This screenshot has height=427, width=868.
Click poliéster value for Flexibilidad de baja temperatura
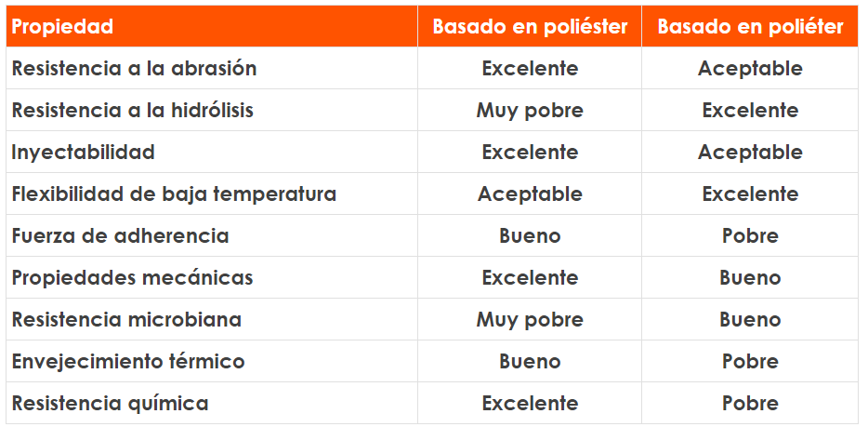point(530,194)
